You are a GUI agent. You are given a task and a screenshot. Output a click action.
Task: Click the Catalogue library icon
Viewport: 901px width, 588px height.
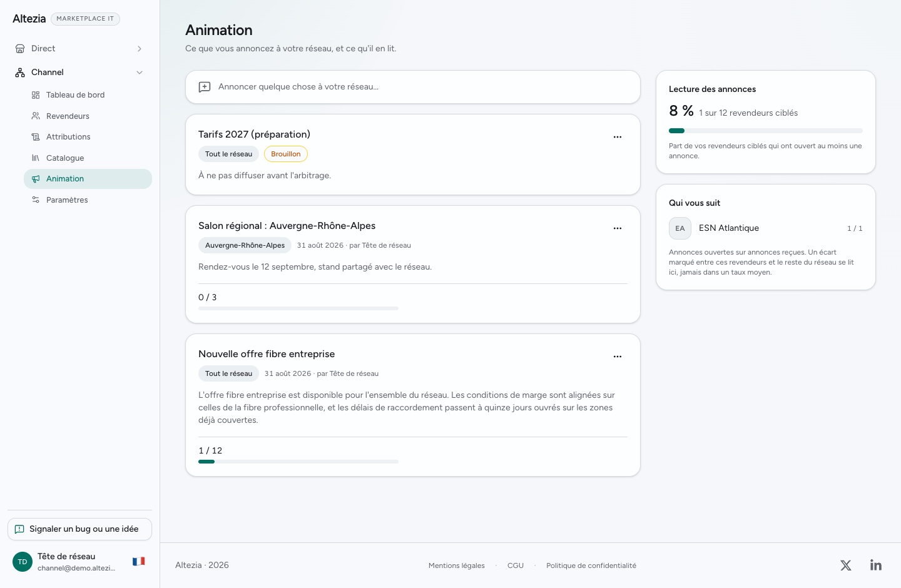tap(36, 158)
